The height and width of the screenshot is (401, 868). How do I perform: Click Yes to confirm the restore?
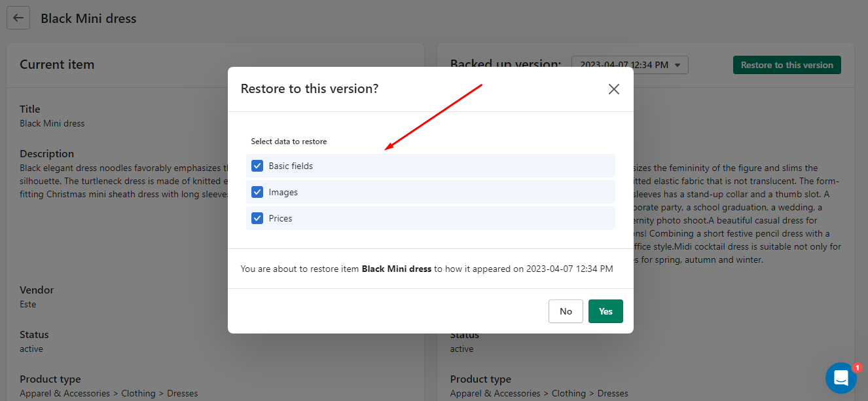(x=605, y=311)
